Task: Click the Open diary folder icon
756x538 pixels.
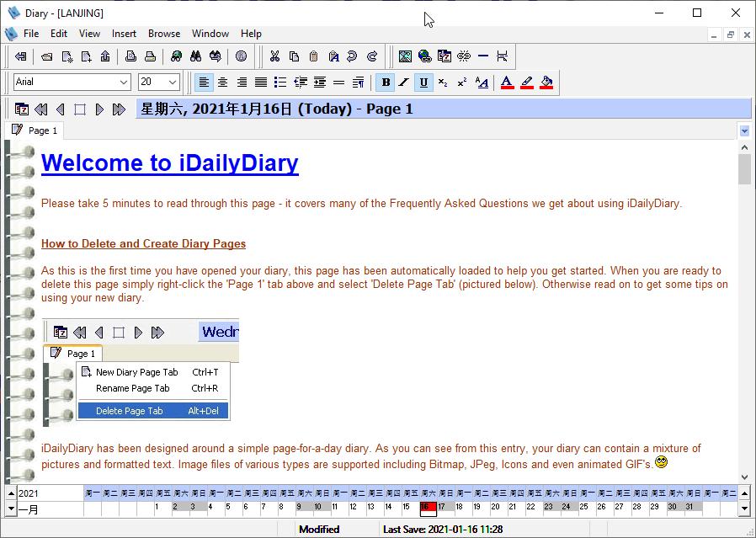Action: point(47,56)
